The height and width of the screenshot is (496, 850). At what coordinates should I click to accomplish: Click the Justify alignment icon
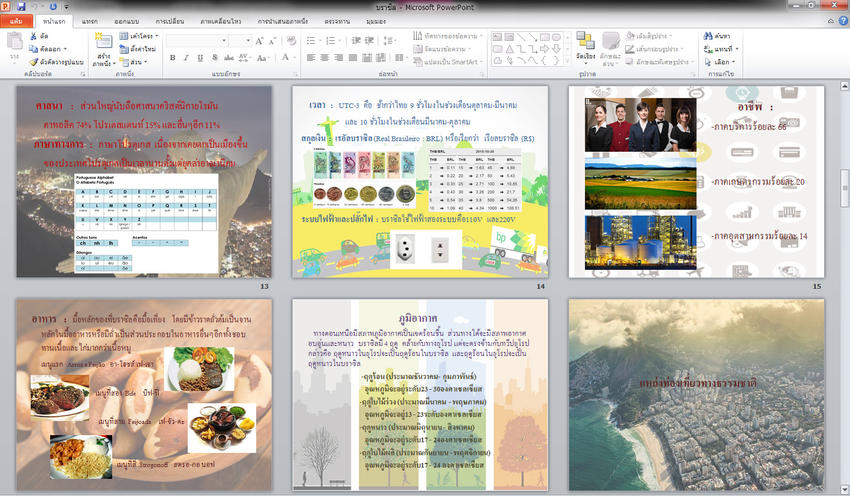353,57
